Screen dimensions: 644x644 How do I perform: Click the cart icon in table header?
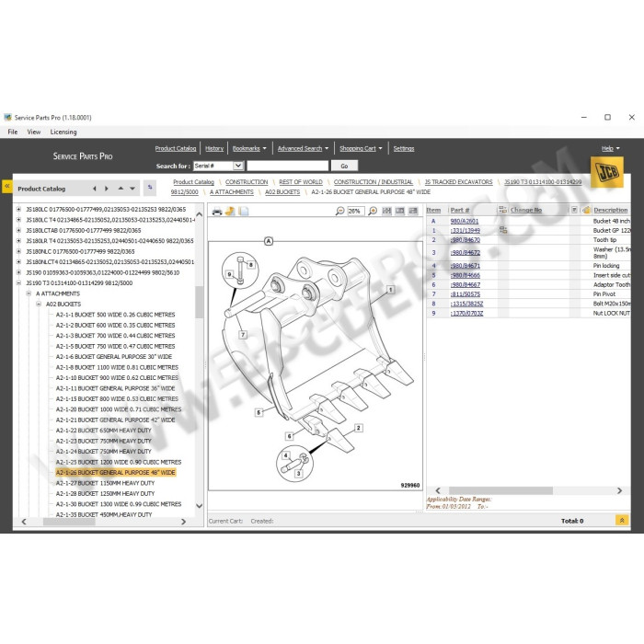(587, 210)
